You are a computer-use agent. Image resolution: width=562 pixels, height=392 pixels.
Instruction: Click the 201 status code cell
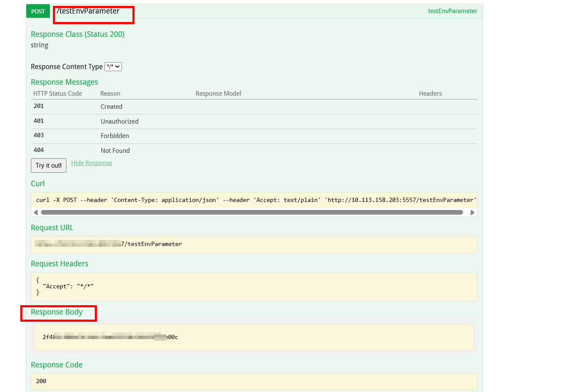(x=39, y=106)
